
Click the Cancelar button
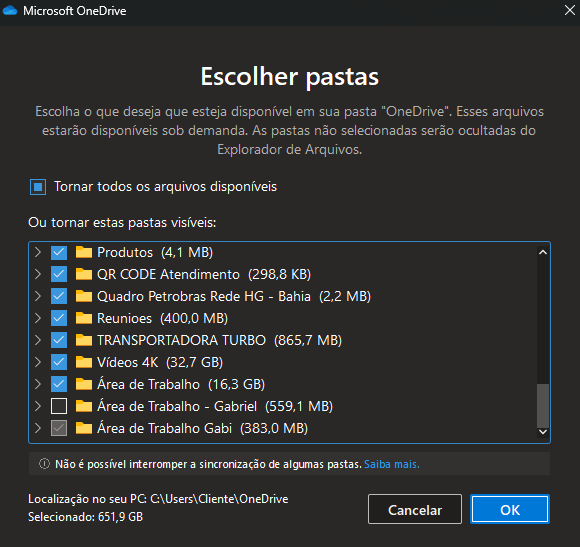(415, 509)
